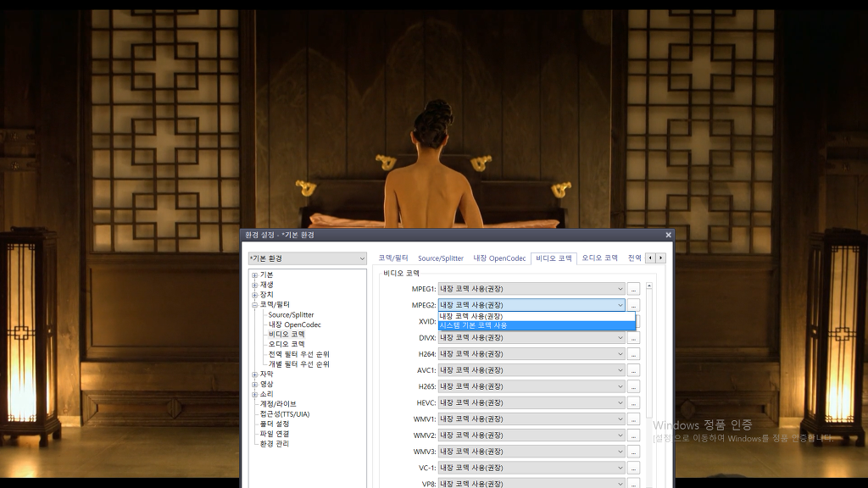The image size is (868, 488).
Task: Open the WMV1 codec dropdown
Action: point(531,419)
